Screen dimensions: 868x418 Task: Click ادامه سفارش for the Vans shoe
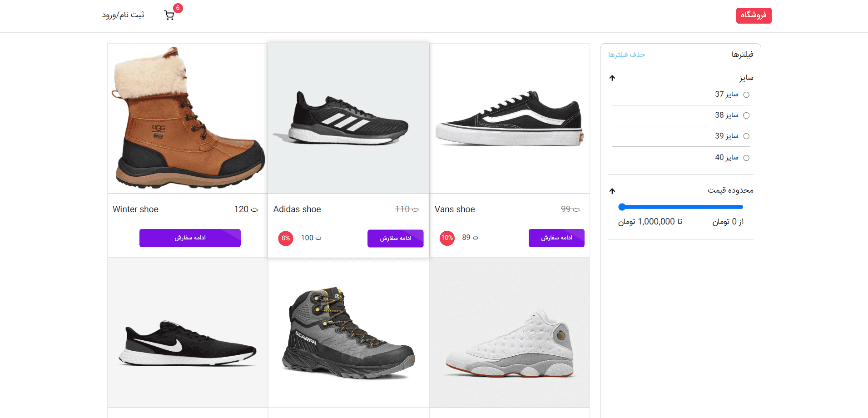click(556, 238)
